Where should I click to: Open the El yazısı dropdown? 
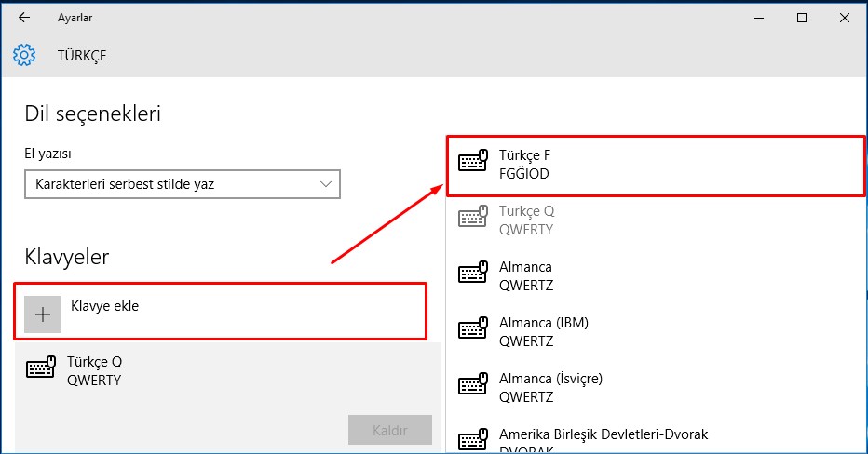[x=182, y=184]
